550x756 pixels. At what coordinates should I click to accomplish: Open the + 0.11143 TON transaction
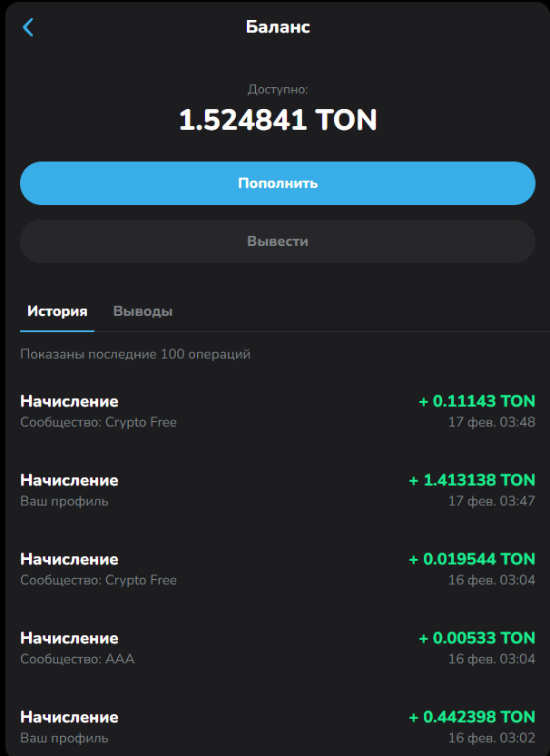(x=476, y=401)
